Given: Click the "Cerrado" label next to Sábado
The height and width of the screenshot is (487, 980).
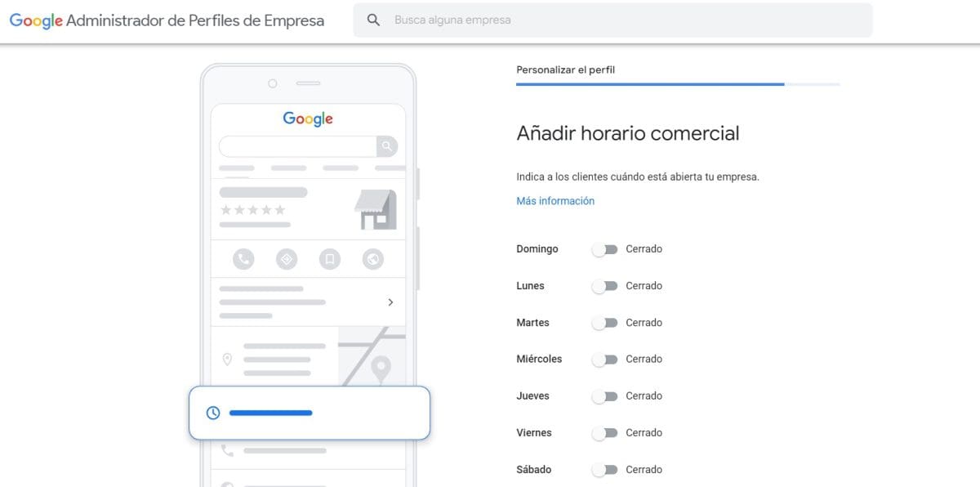Looking at the screenshot, I should (x=644, y=470).
